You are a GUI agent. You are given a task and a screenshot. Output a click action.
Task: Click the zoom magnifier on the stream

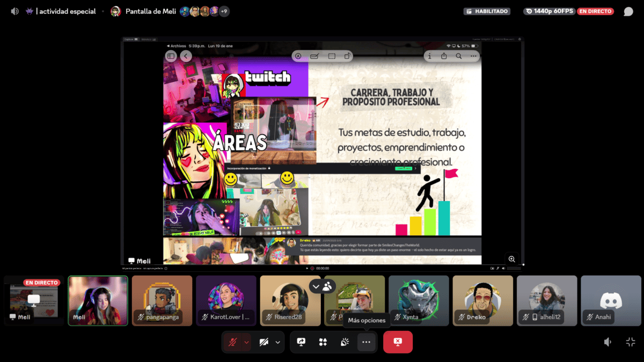tap(512, 259)
